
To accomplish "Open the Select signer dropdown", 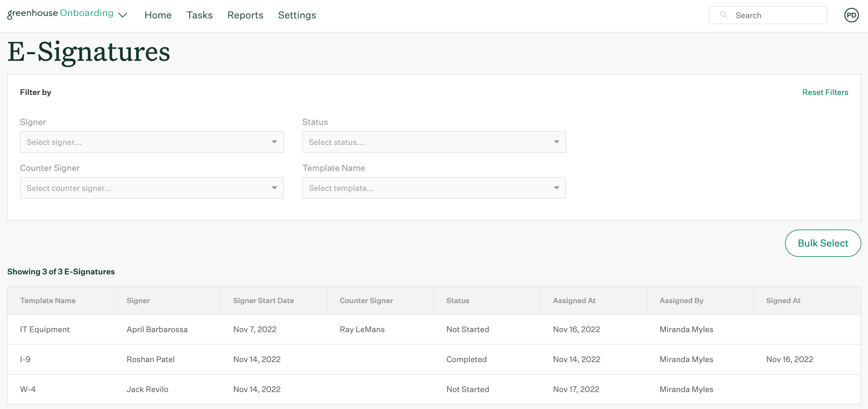I will (x=152, y=142).
